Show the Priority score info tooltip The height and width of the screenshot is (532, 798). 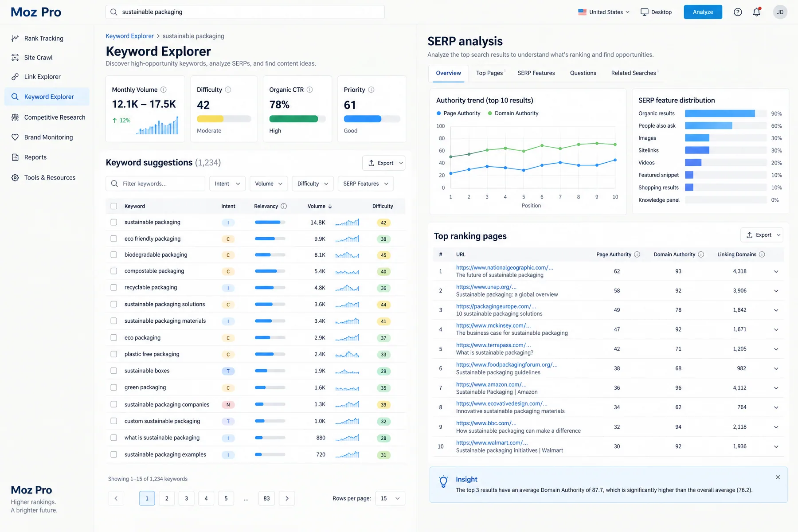coord(372,90)
